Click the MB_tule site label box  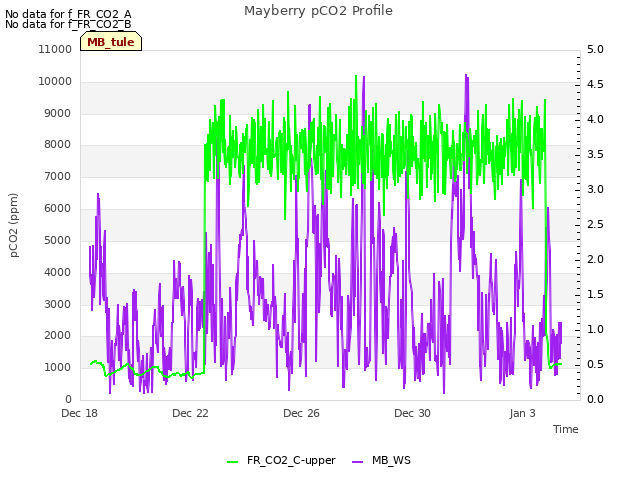click(x=111, y=41)
